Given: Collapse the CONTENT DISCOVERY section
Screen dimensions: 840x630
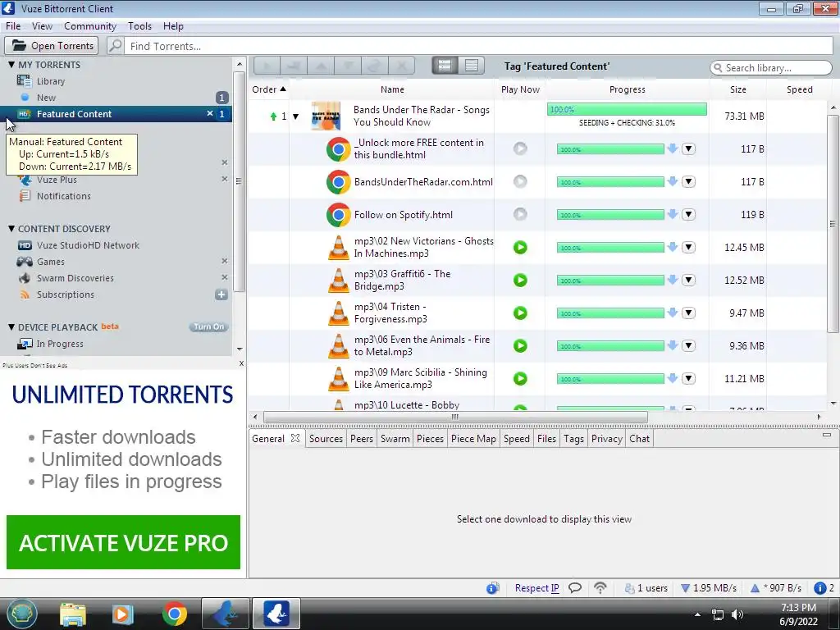Looking at the screenshot, I should (11, 229).
